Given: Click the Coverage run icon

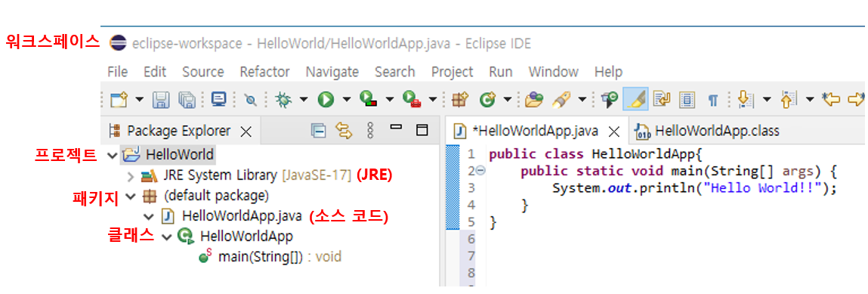Looking at the screenshot, I should point(369,100).
